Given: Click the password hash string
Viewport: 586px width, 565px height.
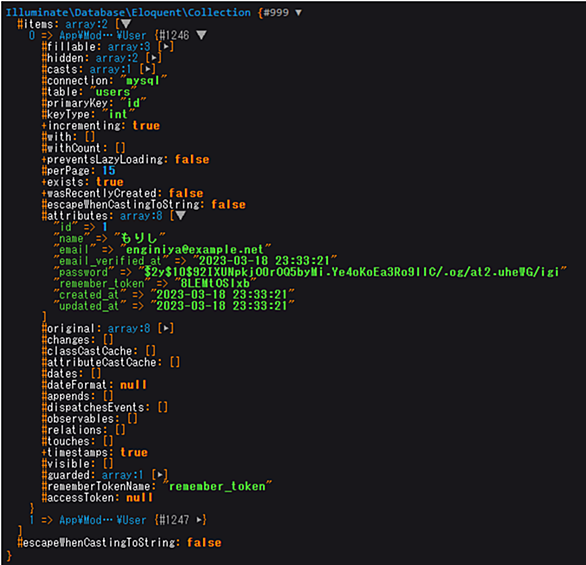Looking at the screenshot, I should 352,272.
